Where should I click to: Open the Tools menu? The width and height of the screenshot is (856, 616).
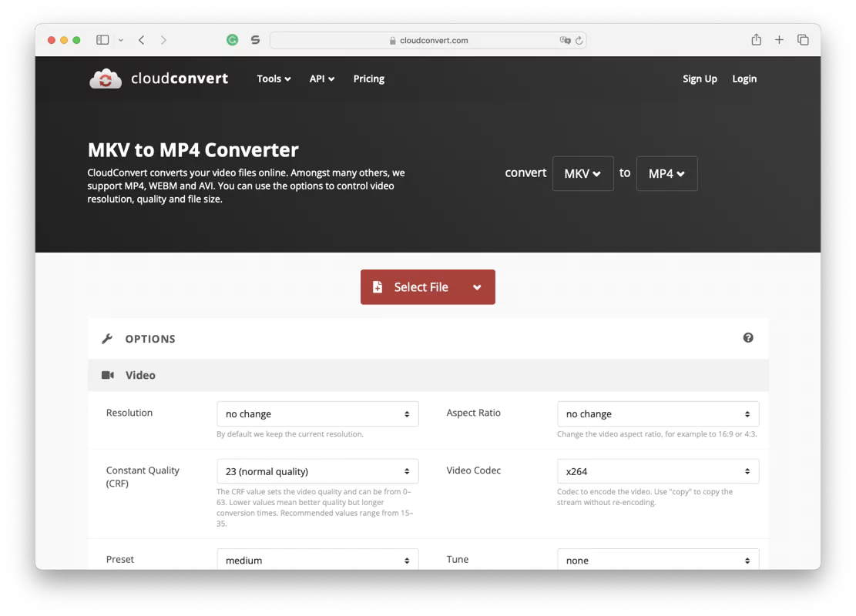tap(274, 79)
